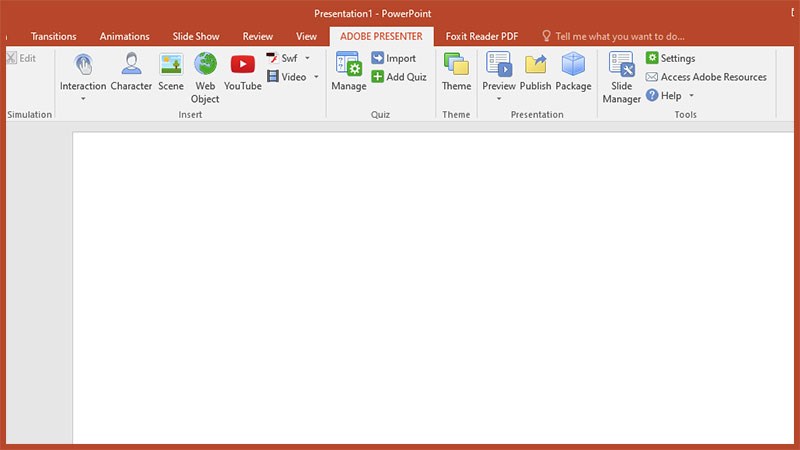The width and height of the screenshot is (800, 450).
Task: Open the Foxit Reader PDF tab
Action: click(x=482, y=36)
